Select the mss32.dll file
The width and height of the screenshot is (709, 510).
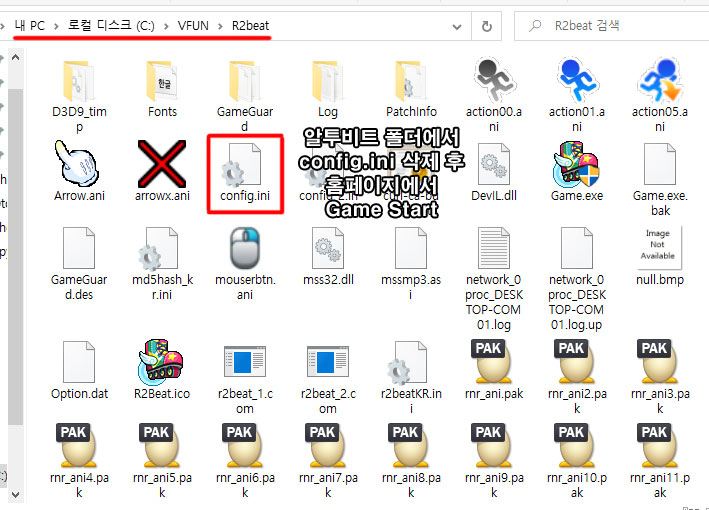click(328, 256)
